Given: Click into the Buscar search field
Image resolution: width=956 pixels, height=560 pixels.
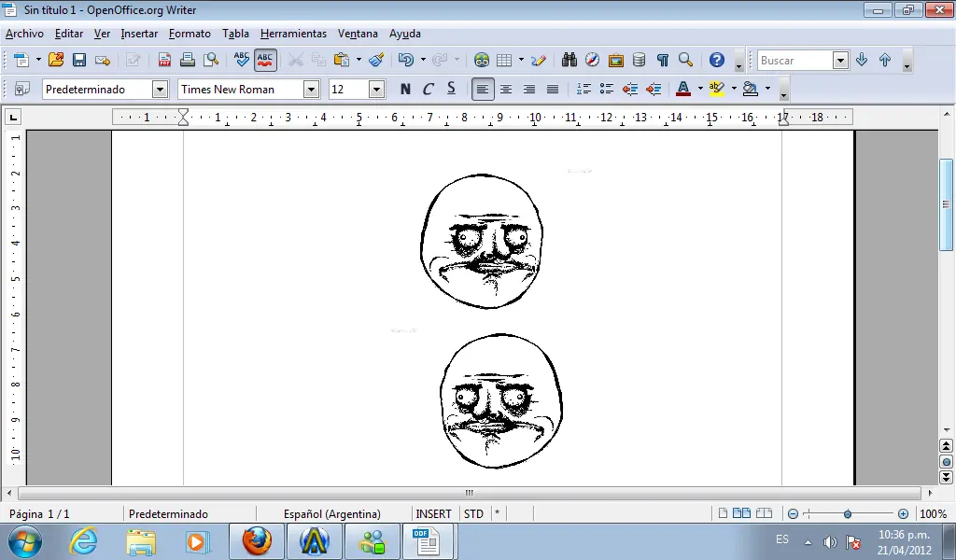Looking at the screenshot, I should (795, 61).
